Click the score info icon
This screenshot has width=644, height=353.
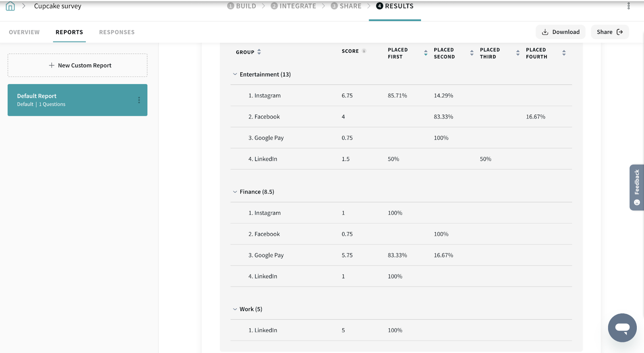364,51
